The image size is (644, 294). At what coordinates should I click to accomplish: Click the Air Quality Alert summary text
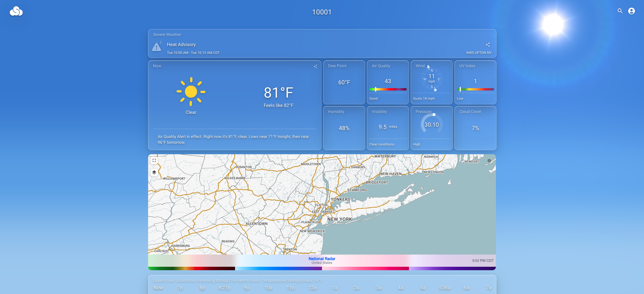pyautogui.click(x=233, y=139)
